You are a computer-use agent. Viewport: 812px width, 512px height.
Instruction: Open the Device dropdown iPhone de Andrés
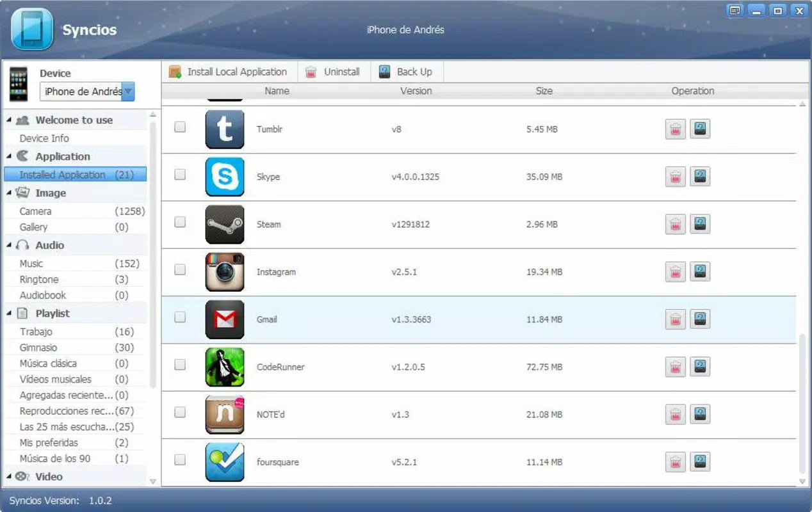[87, 92]
